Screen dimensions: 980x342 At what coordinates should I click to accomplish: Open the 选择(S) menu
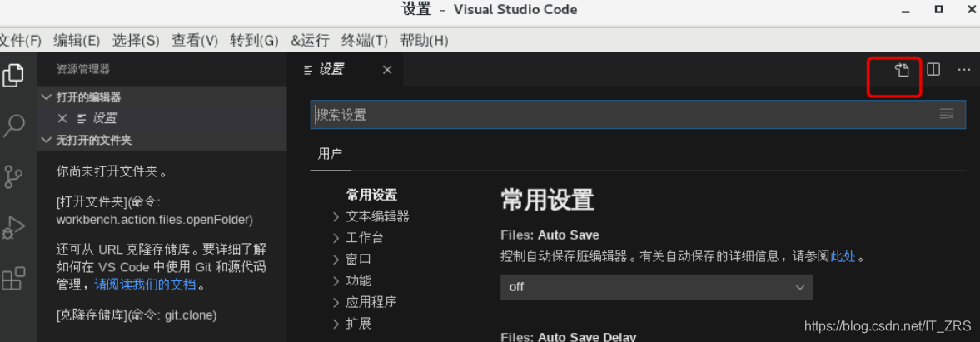[x=136, y=42]
